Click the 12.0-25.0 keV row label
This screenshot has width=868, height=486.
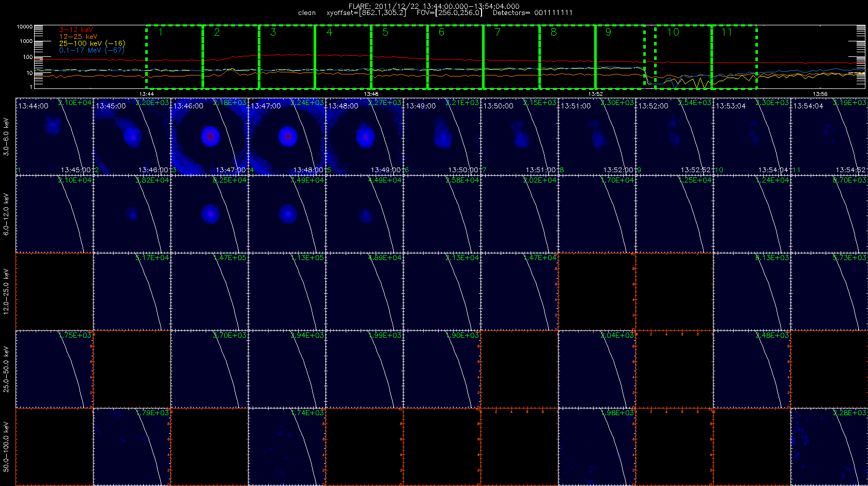(x=6, y=292)
